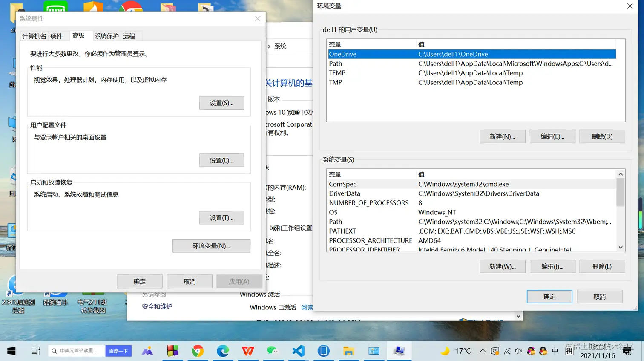Check the Wi-Fi network status icon
Viewport: 644px width, 361px height.
(x=507, y=351)
